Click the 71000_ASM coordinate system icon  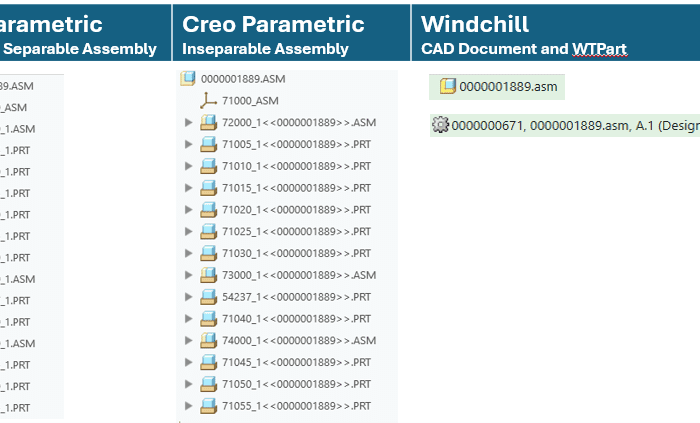click(208, 100)
